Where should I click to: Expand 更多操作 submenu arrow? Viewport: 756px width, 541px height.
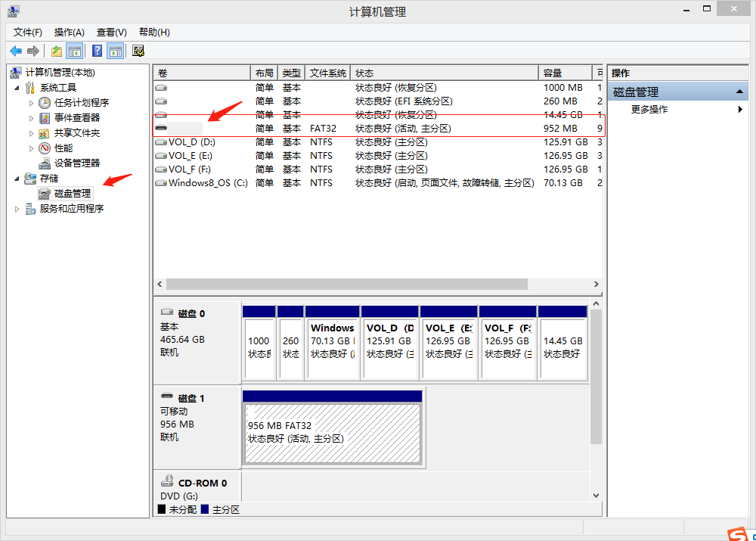742,108
